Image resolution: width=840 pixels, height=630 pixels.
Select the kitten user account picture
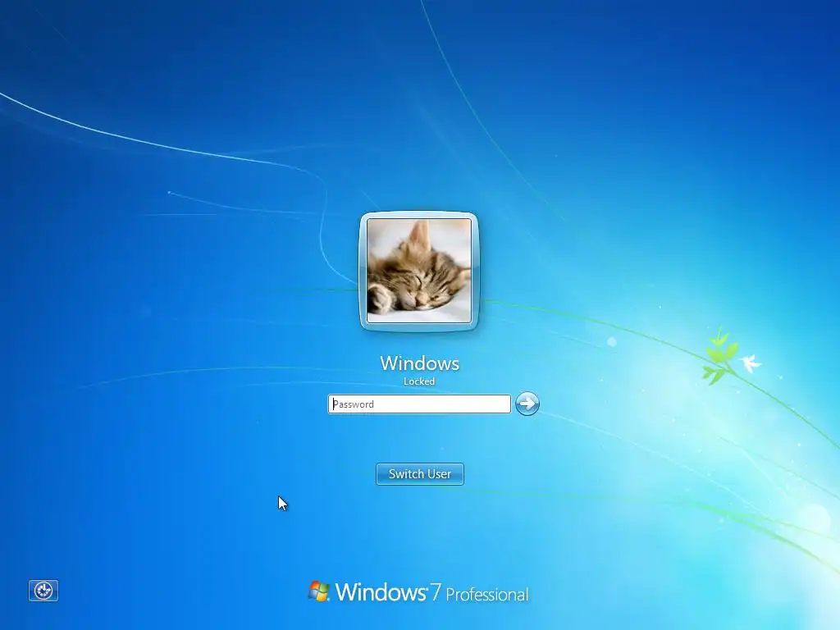(x=419, y=271)
